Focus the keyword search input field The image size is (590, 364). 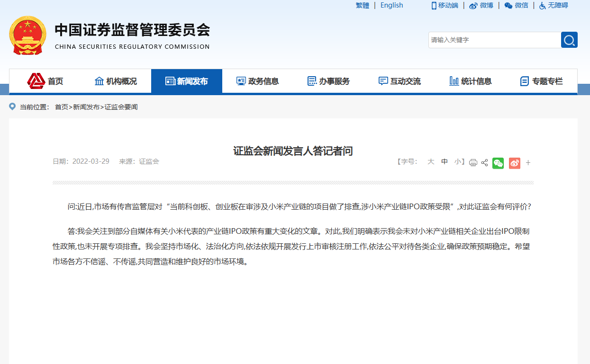[x=495, y=40]
